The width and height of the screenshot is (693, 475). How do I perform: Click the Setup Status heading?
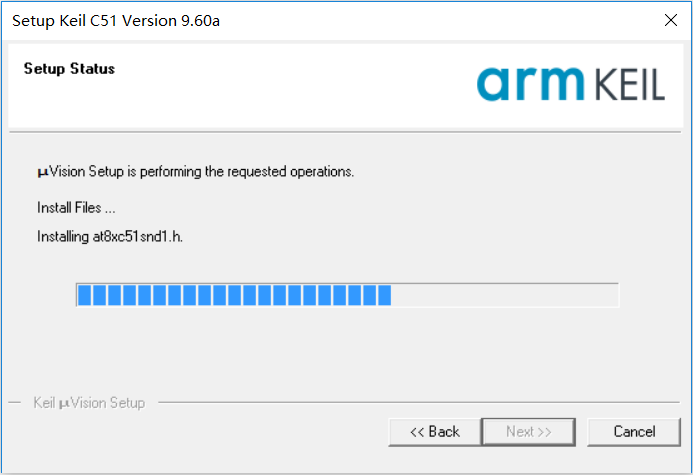69,69
